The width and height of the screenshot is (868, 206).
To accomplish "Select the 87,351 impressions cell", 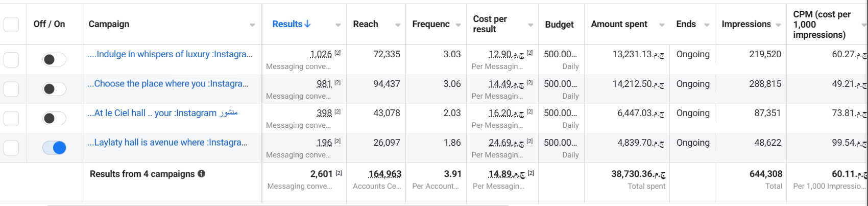I will click(767, 113).
